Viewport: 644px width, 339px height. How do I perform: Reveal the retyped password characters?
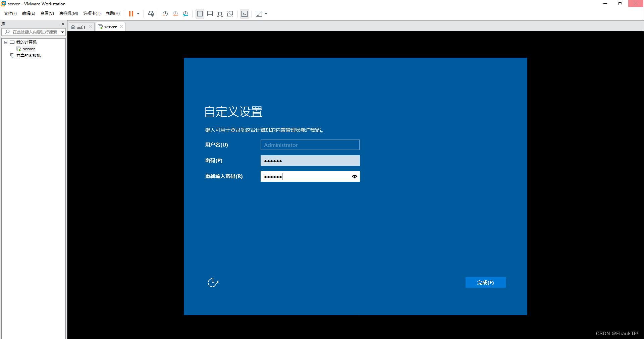(x=354, y=176)
